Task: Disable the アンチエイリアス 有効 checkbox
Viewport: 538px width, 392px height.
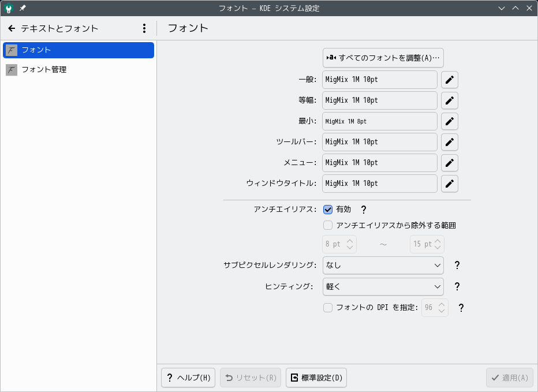Action: pyautogui.click(x=328, y=210)
